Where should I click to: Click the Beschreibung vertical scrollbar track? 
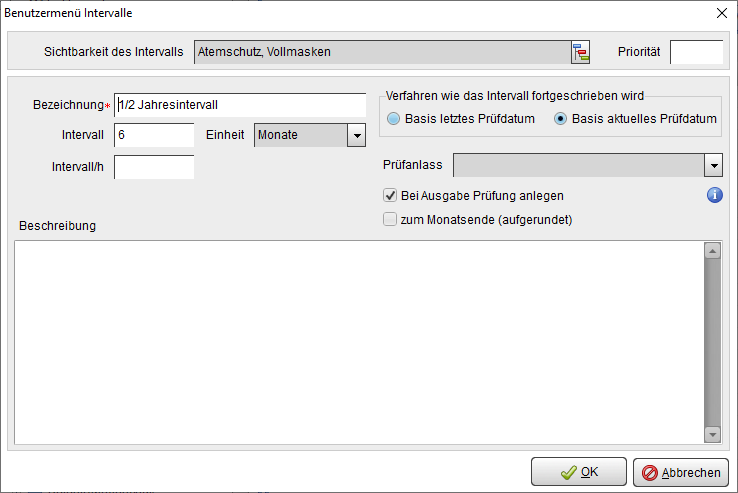point(712,340)
